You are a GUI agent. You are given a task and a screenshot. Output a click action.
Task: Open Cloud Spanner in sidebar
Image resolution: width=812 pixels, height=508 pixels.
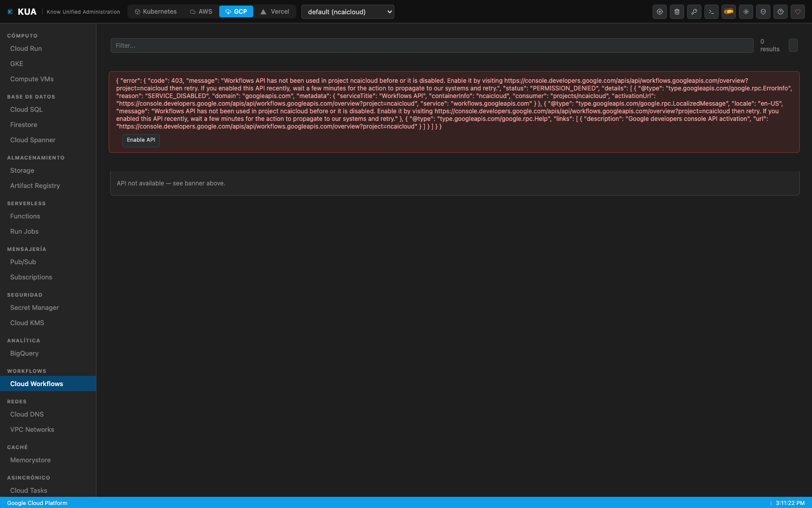point(48,140)
